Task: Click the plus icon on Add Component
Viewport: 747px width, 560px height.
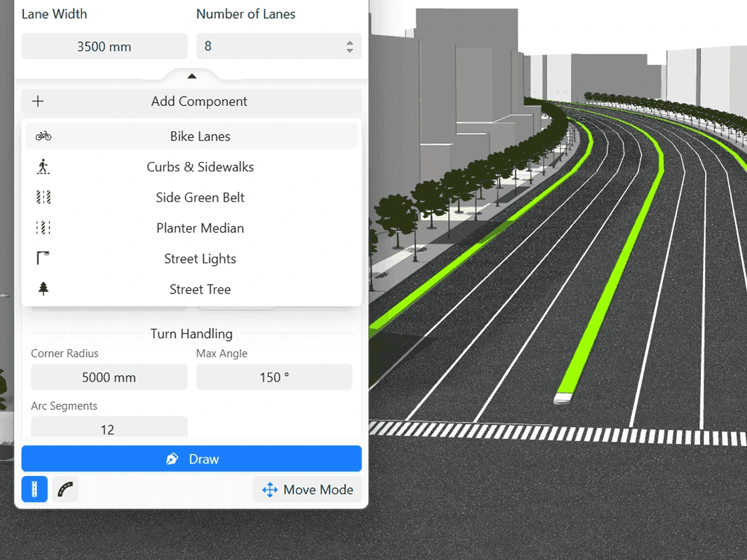Action: tap(38, 101)
